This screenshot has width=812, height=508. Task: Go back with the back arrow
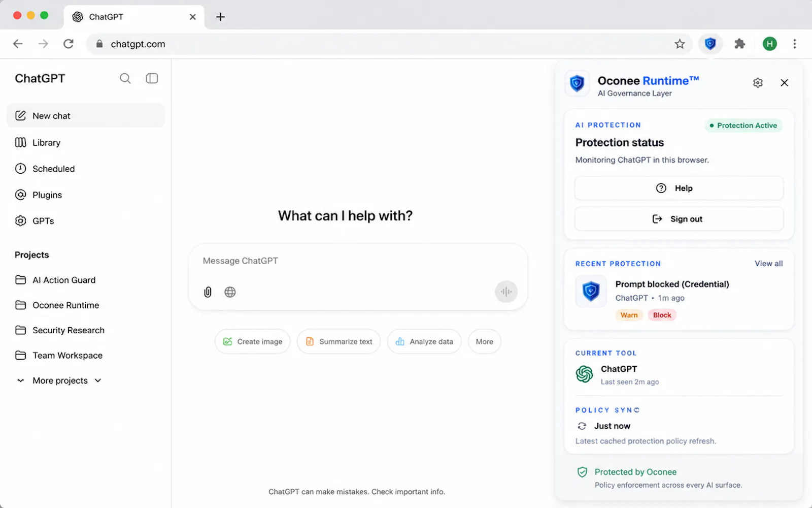tap(18, 44)
